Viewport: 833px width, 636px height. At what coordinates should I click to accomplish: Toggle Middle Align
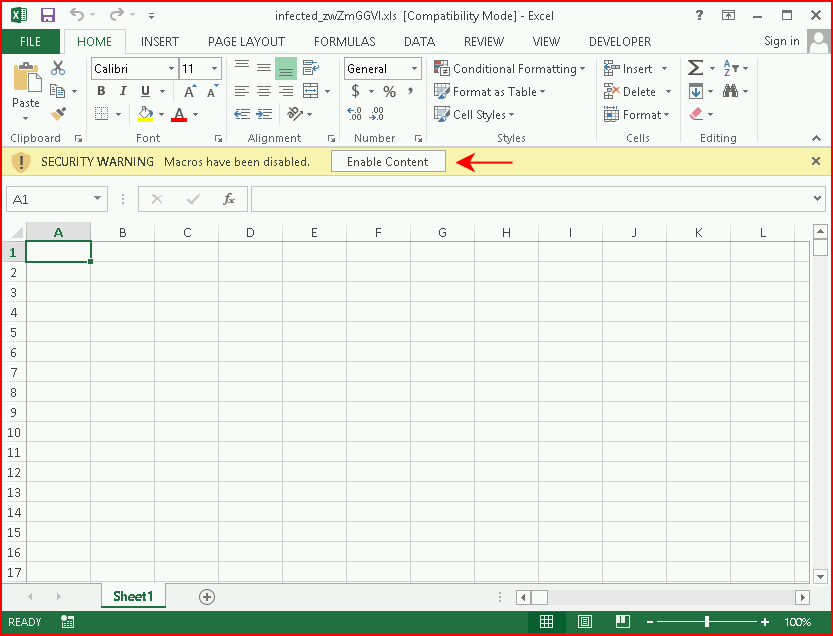click(264, 68)
